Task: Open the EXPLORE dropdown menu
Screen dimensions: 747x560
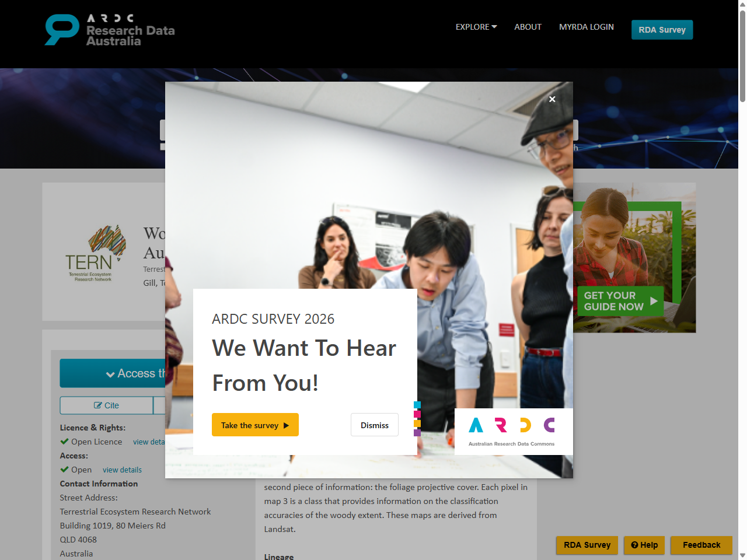Action: pyautogui.click(x=476, y=27)
